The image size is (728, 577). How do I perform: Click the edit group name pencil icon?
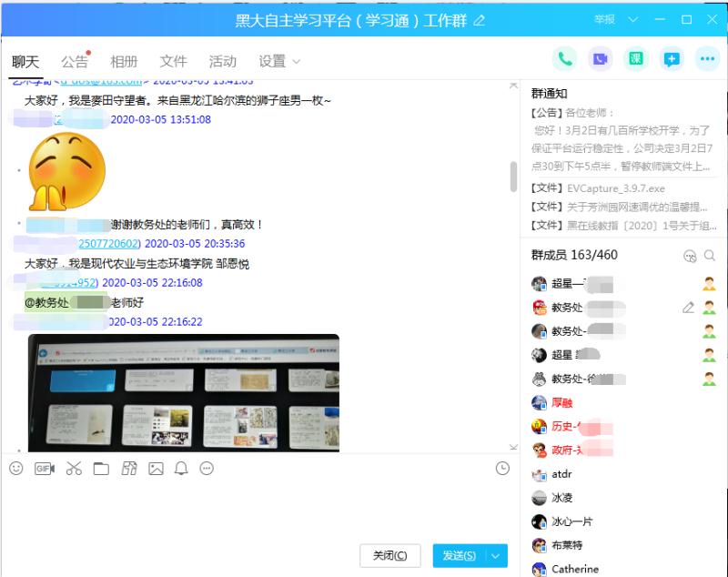click(480, 20)
